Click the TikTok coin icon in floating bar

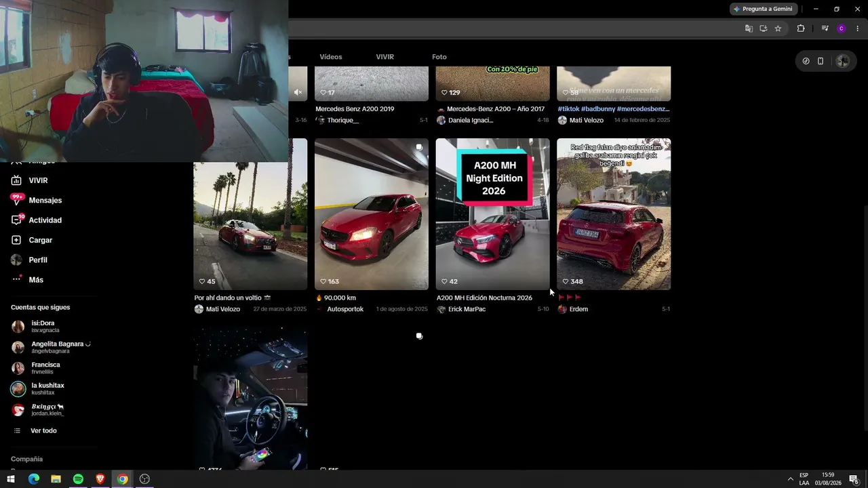[x=806, y=61]
